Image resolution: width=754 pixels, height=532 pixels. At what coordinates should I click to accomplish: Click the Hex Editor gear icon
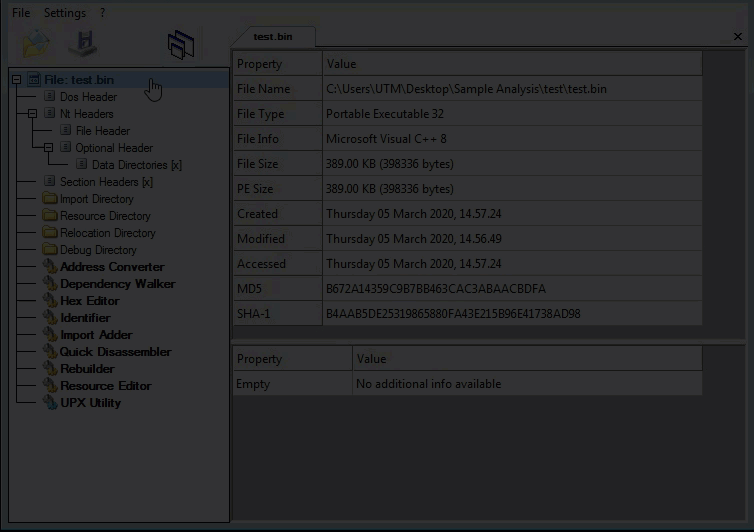[x=50, y=301]
